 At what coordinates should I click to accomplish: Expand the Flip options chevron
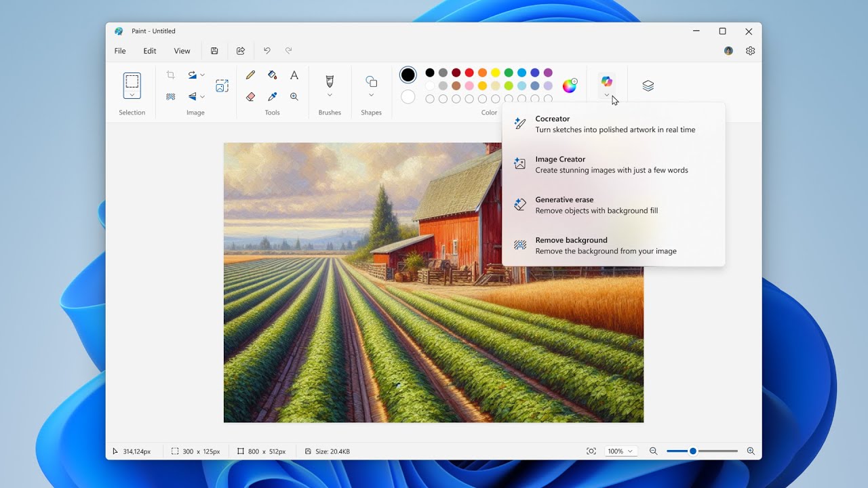(x=202, y=96)
